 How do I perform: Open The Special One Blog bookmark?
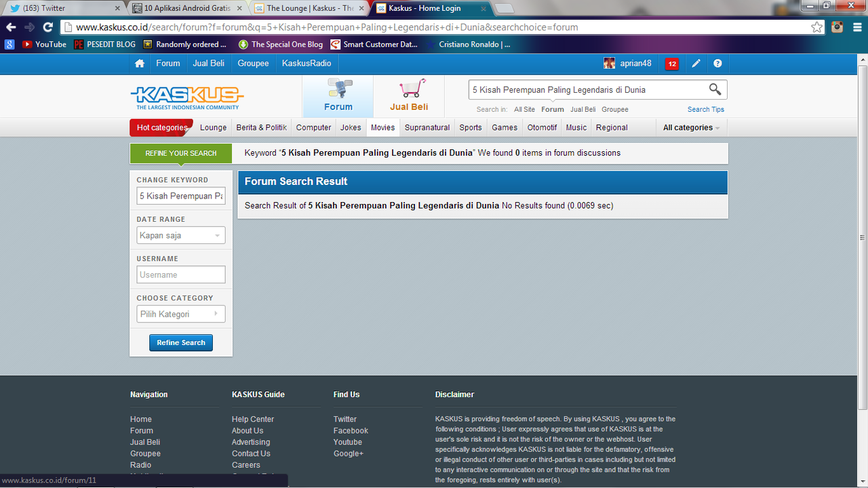click(x=281, y=45)
